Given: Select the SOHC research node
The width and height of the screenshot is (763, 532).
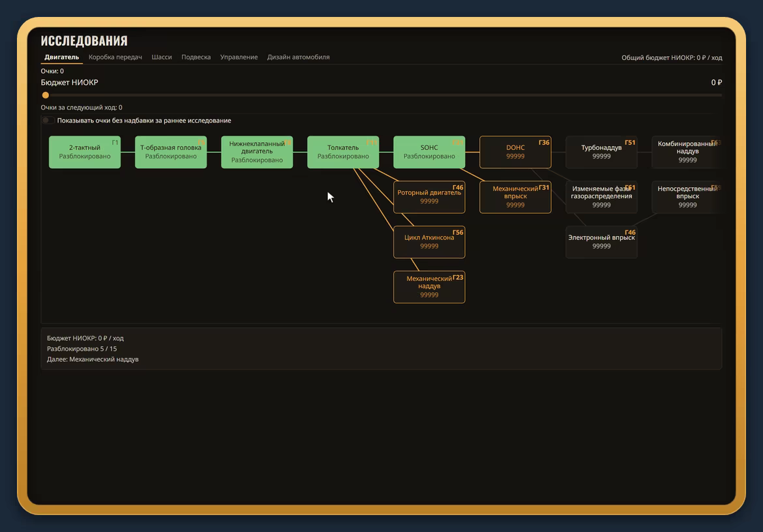Looking at the screenshot, I should [x=429, y=152].
